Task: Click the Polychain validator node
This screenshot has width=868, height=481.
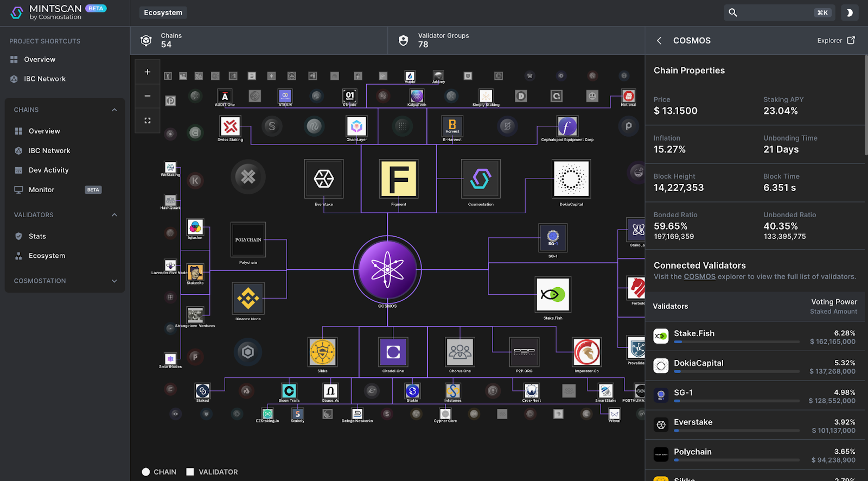Action: pyautogui.click(x=248, y=239)
